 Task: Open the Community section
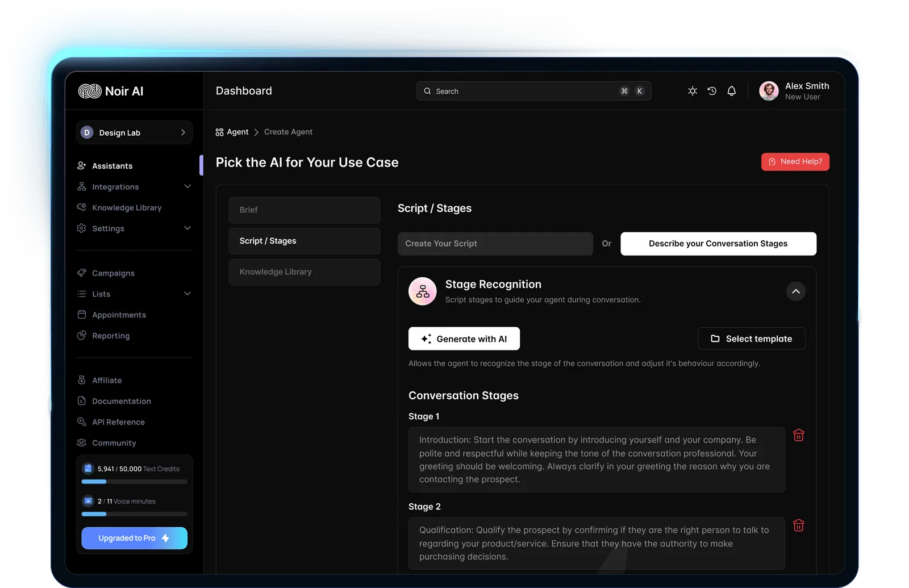click(114, 443)
